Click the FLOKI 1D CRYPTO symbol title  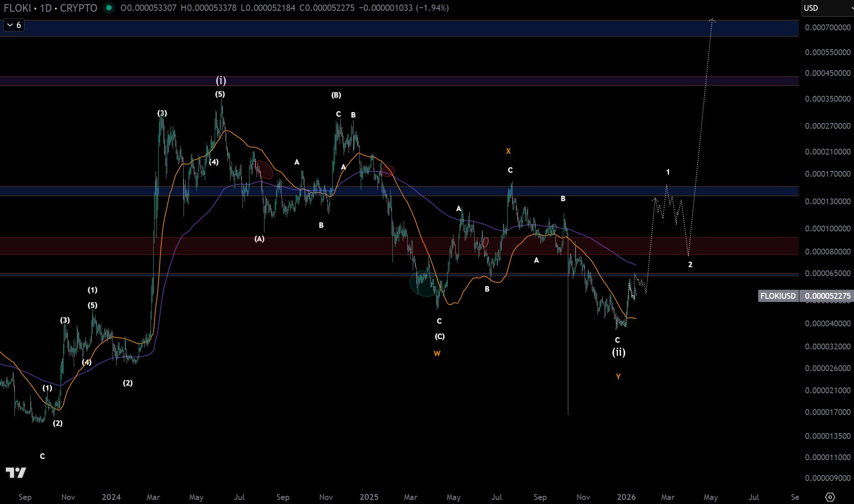(51, 8)
